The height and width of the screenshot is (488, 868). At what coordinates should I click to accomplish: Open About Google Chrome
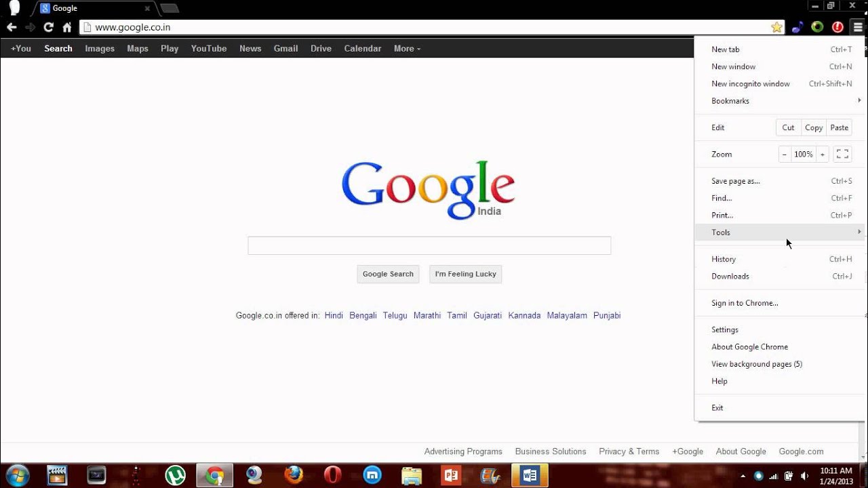[780, 347]
